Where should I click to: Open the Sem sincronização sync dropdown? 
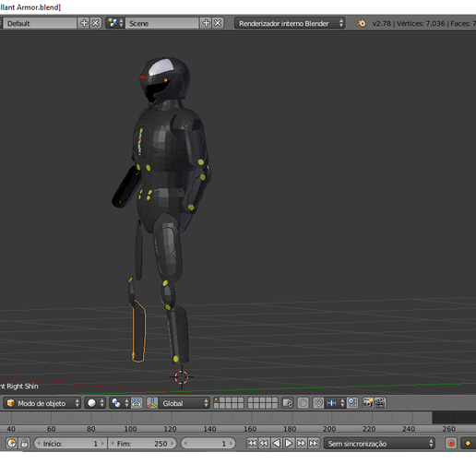click(379, 444)
